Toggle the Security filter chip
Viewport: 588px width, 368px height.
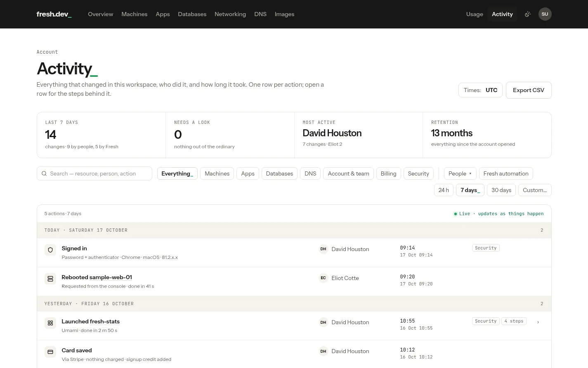click(x=418, y=173)
